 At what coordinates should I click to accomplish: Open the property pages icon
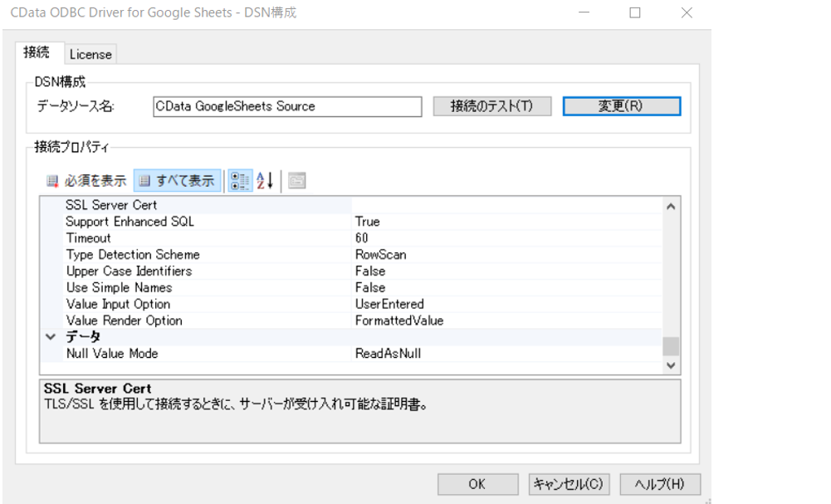297,181
